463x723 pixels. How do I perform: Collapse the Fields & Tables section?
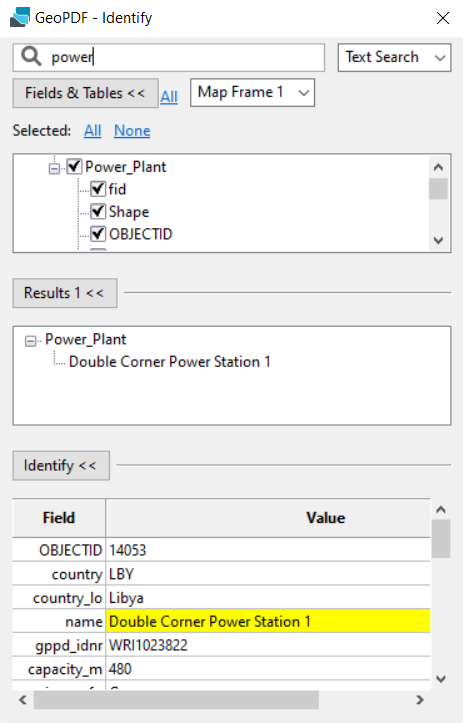coord(85,93)
